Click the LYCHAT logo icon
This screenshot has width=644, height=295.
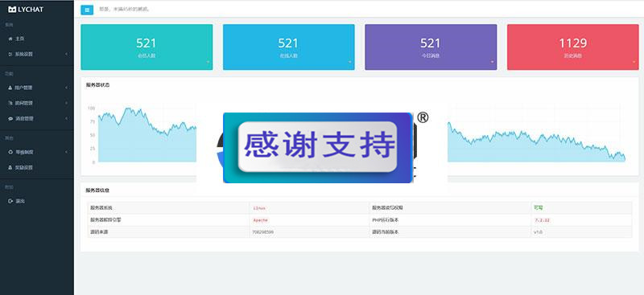pyautogui.click(x=12, y=10)
